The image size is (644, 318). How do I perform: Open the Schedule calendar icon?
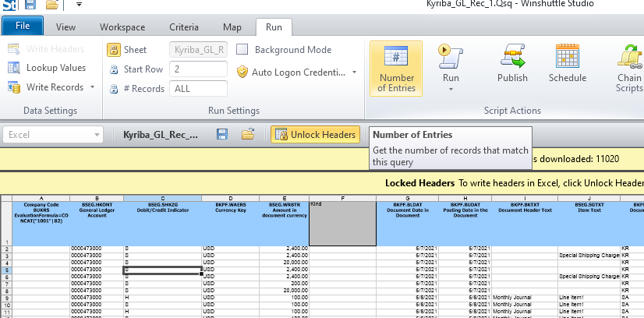(567, 58)
